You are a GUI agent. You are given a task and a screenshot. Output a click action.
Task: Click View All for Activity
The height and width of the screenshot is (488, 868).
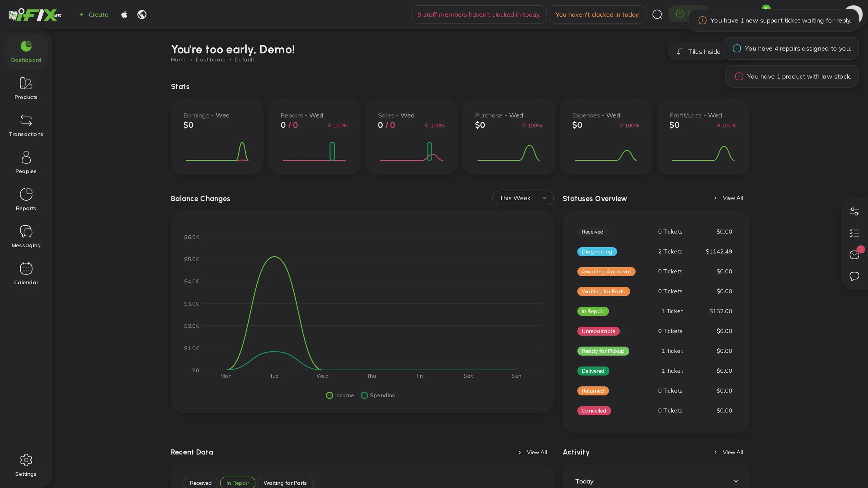click(x=728, y=453)
